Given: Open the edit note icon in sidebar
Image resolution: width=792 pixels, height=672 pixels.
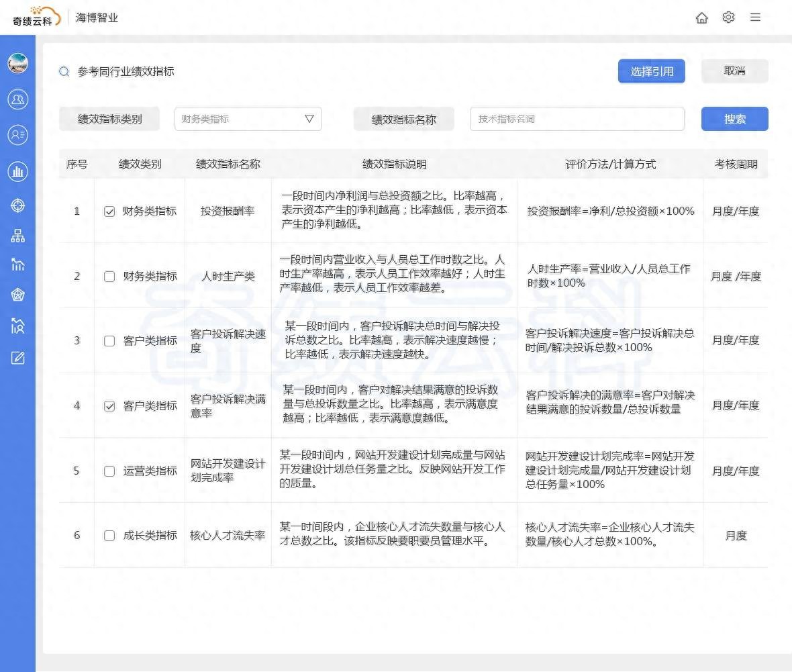Looking at the screenshot, I should (17, 358).
